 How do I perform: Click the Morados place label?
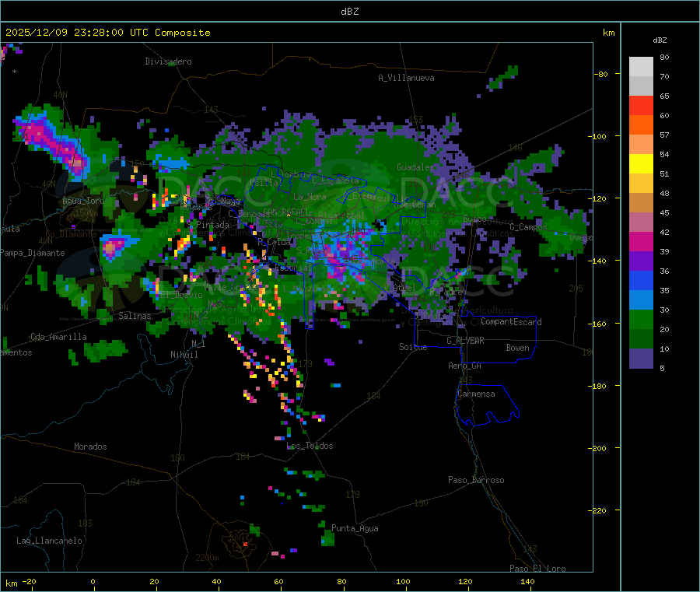(x=90, y=447)
